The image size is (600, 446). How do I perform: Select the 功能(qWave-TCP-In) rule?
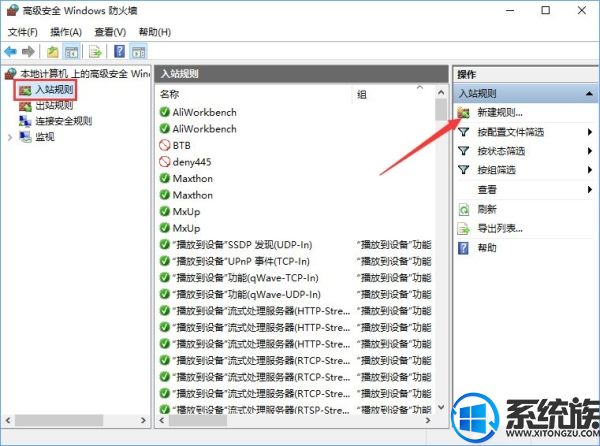[x=245, y=278]
